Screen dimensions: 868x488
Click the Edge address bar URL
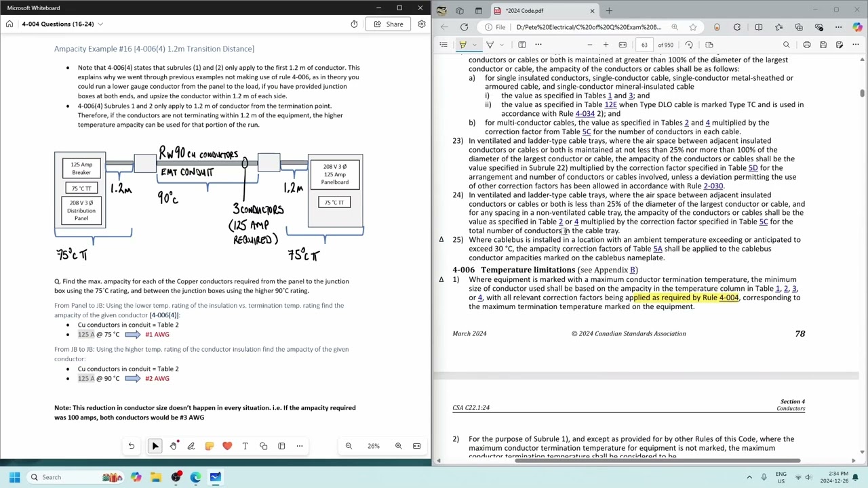589,27
